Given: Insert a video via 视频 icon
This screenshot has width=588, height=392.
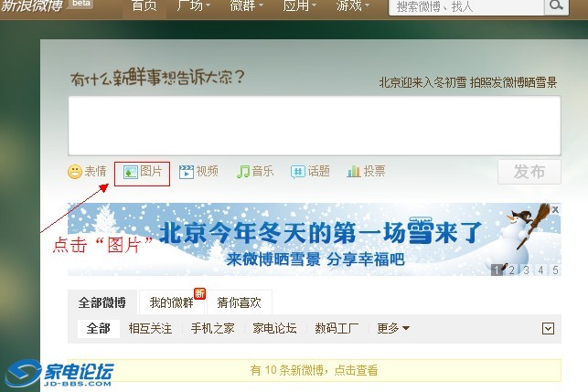Looking at the screenshot, I should click(186, 172).
